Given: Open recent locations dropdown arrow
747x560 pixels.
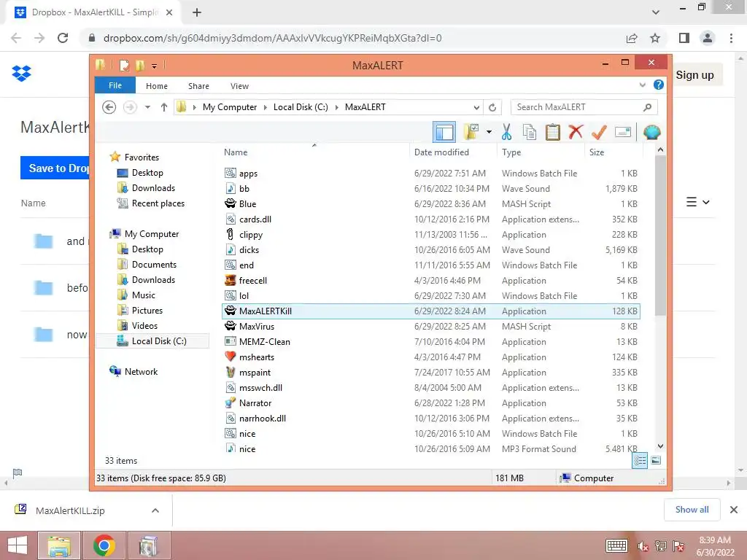Looking at the screenshot, I should tap(147, 107).
